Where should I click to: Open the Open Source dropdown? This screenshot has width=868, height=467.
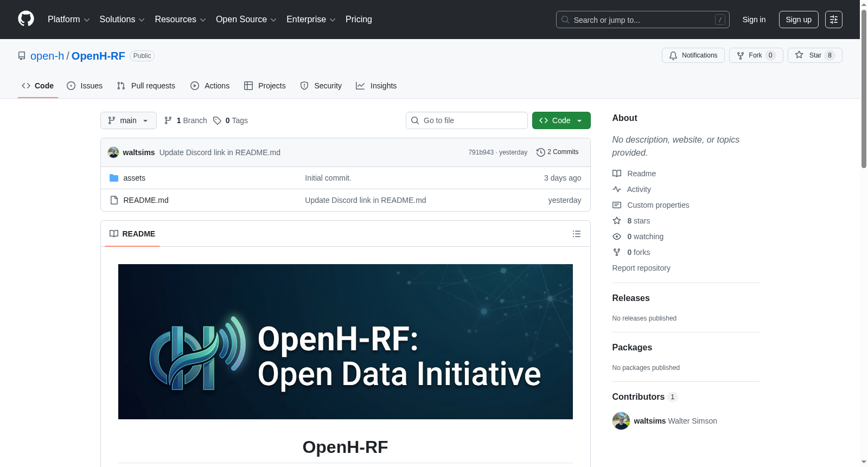point(246,20)
